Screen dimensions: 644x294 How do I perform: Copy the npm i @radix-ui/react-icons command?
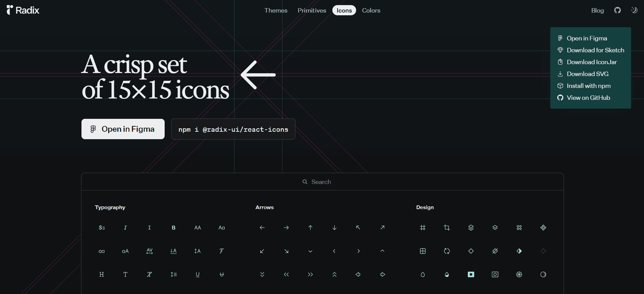pos(233,129)
